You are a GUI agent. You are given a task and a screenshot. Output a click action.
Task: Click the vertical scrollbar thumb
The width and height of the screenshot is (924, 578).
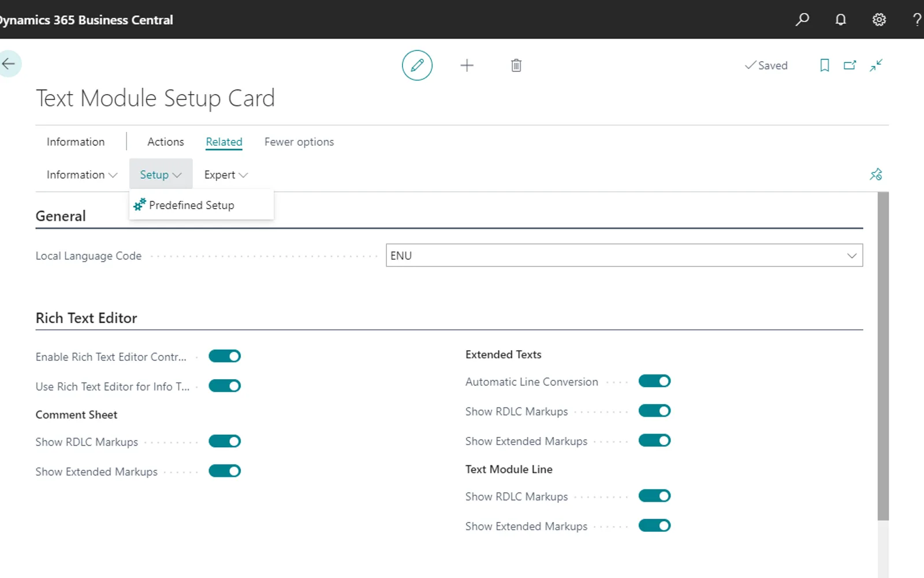tap(883, 356)
